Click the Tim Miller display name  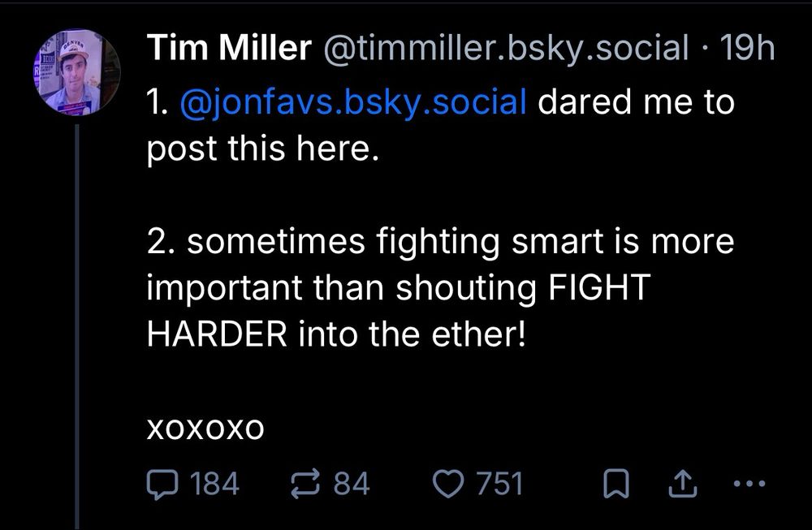pos(229,50)
